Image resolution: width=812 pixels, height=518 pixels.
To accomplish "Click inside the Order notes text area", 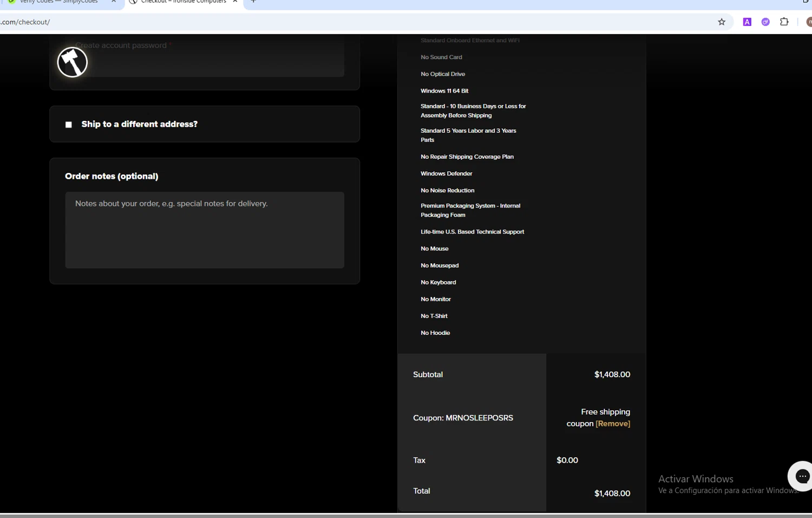I will point(205,230).
